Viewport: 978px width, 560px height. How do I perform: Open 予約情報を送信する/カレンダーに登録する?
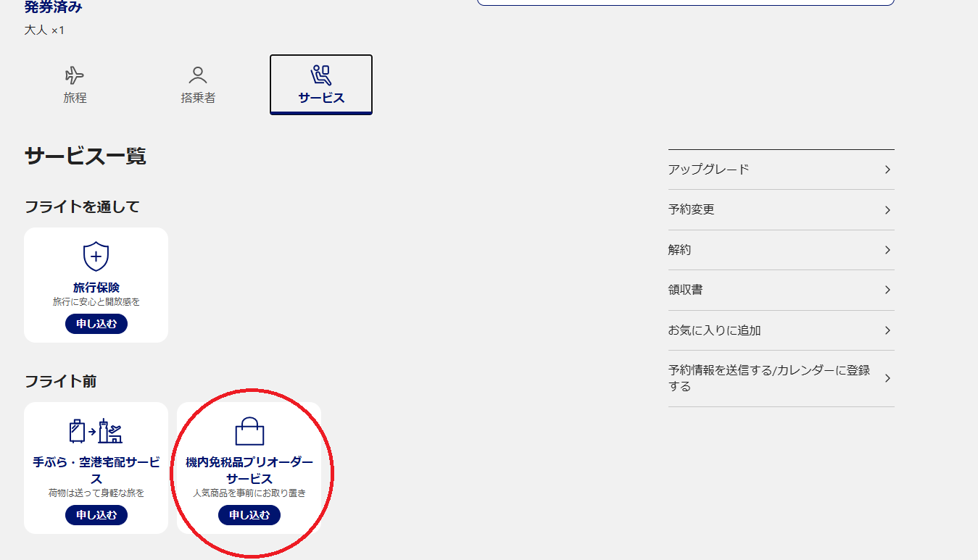pyautogui.click(x=781, y=378)
